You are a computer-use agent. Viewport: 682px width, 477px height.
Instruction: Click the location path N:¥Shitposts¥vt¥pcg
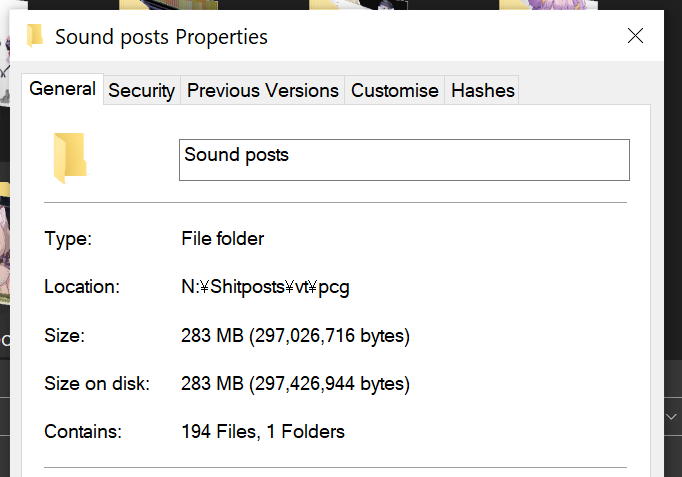click(265, 287)
